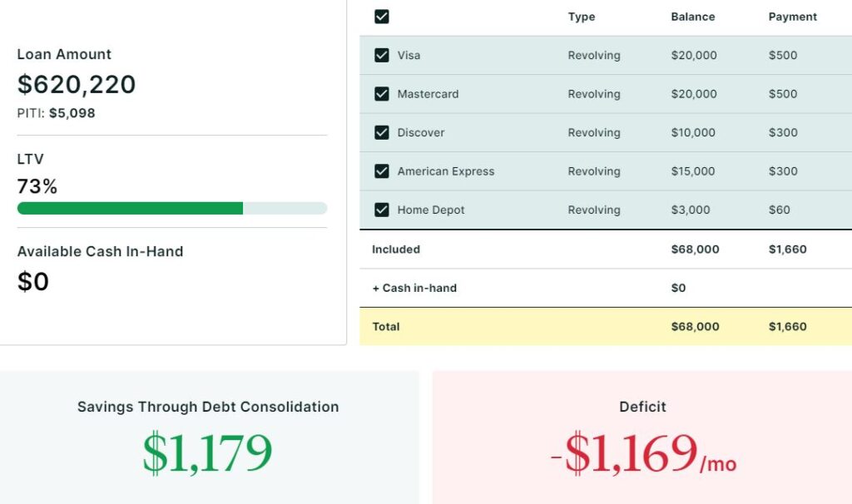
Task: Click the Payment column header
Action: coord(792,17)
